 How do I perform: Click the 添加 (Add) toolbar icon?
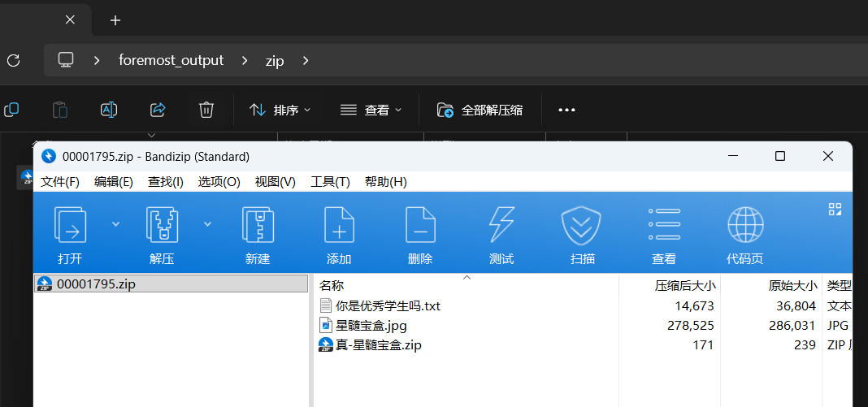[x=339, y=224]
